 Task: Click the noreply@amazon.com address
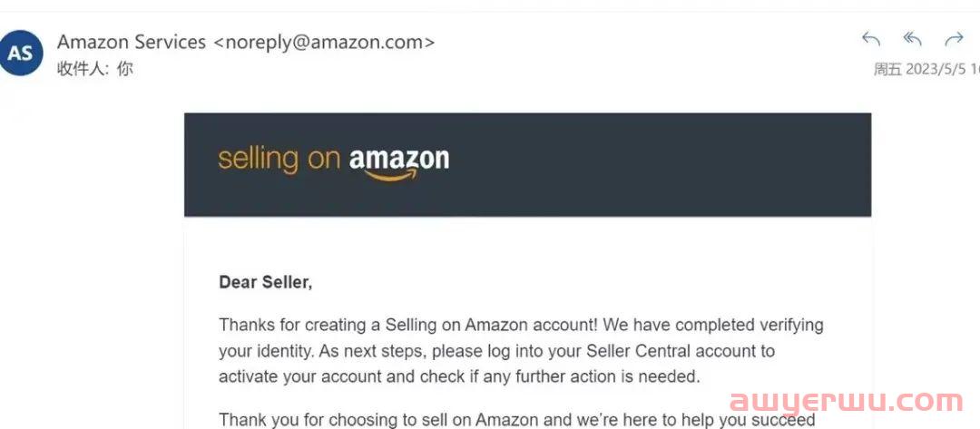[x=324, y=42]
